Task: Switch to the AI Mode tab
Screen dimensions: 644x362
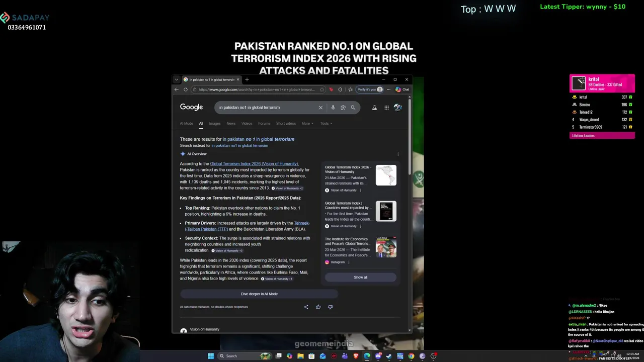Action: pyautogui.click(x=186, y=123)
